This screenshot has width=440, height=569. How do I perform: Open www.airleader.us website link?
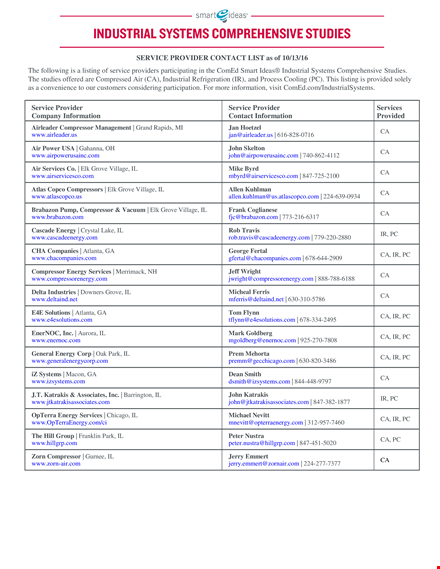(54, 135)
